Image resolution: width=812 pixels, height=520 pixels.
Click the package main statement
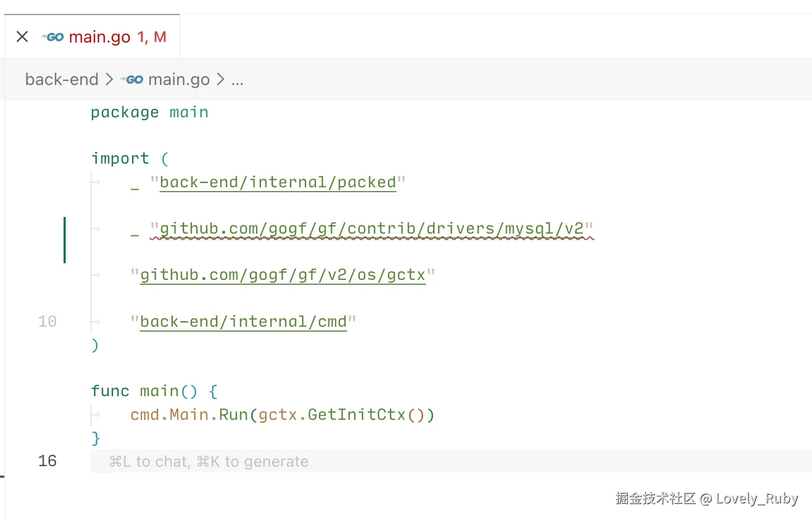pos(149,113)
